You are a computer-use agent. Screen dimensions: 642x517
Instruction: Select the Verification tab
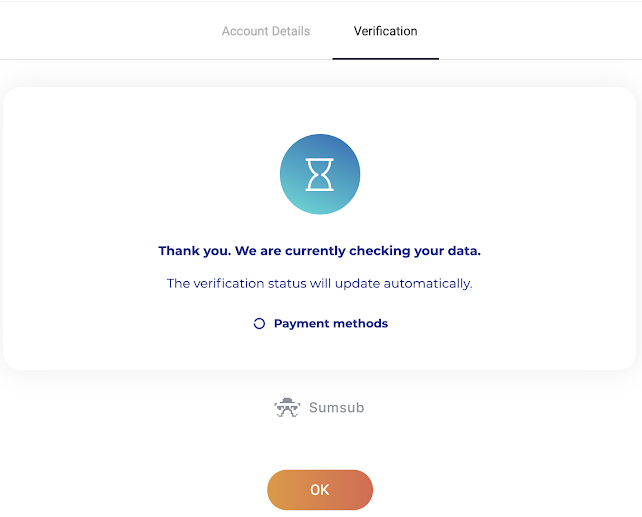385,31
